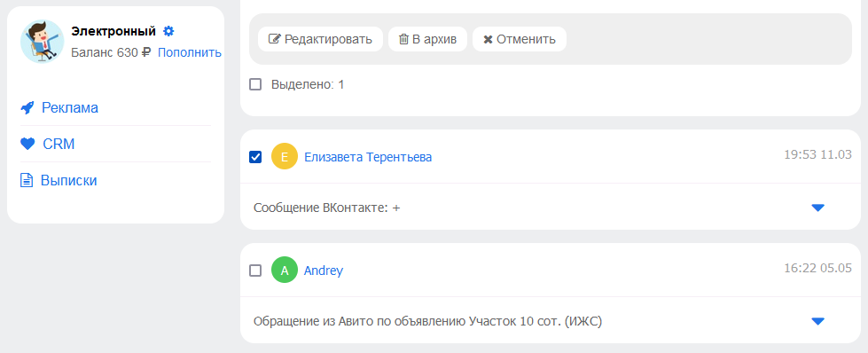Expand the Авито Участок 10 сот. request
Screen dimensions: 868x353
point(817,321)
